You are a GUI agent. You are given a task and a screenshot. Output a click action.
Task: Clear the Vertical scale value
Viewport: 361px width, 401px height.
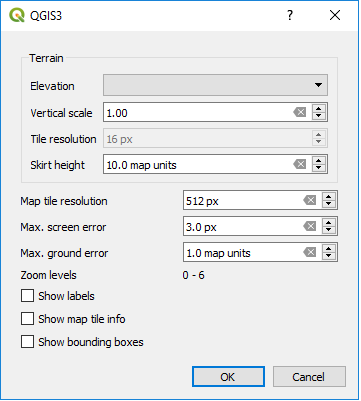click(300, 112)
